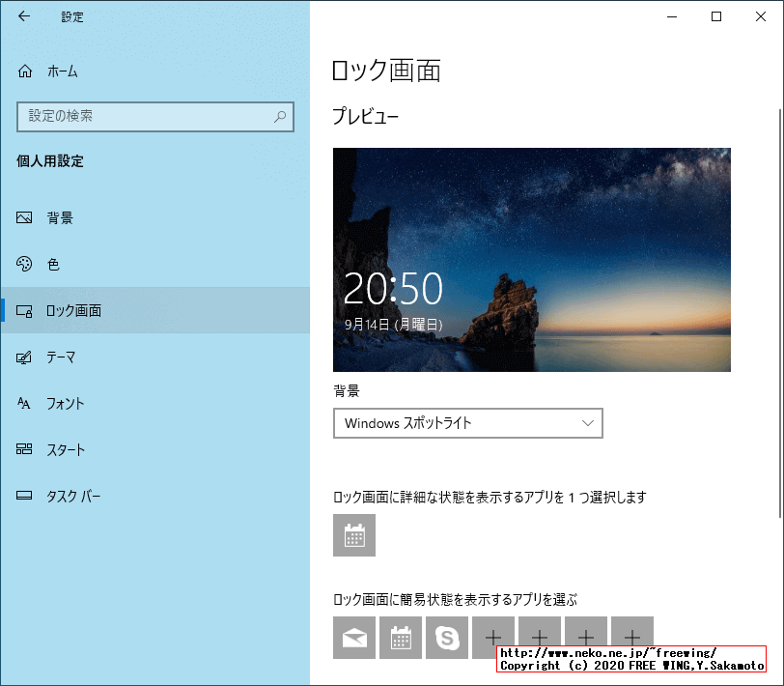The image size is (784, 686).
Task: Select the calendar icon in quick status row
Action: [x=401, y=637]
